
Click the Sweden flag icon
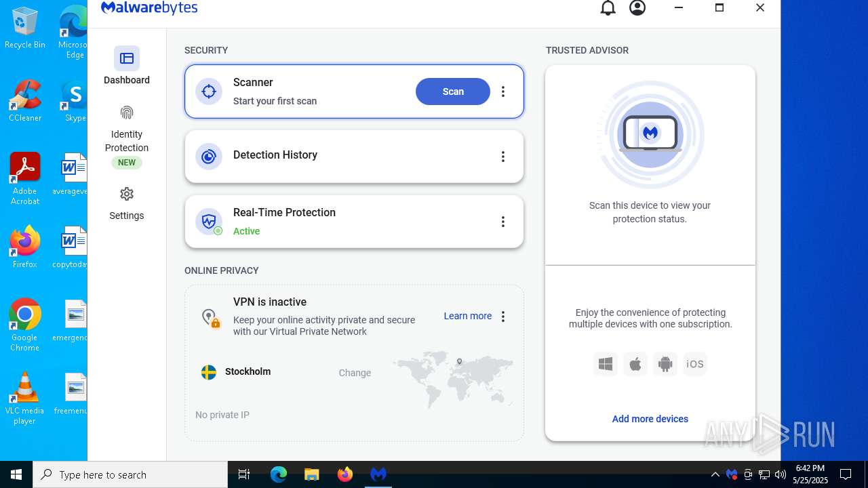point(209,372)
